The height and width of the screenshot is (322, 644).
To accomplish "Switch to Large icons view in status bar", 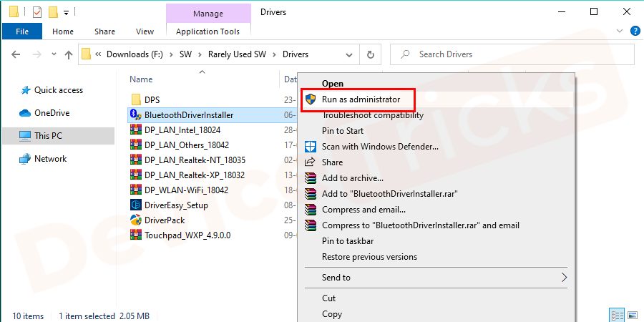I will tap(633, 316).
